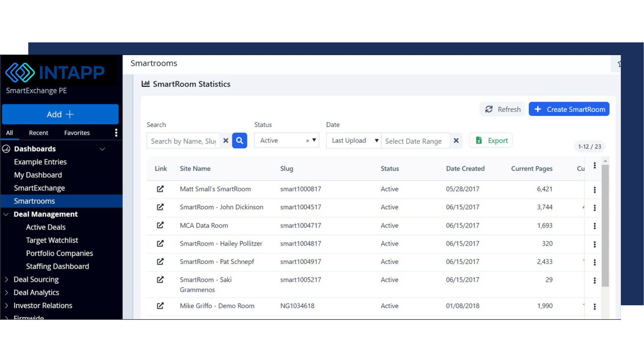
Task: Open link icon for Mike Griffo - Demo Room
Action: (160, 306)
